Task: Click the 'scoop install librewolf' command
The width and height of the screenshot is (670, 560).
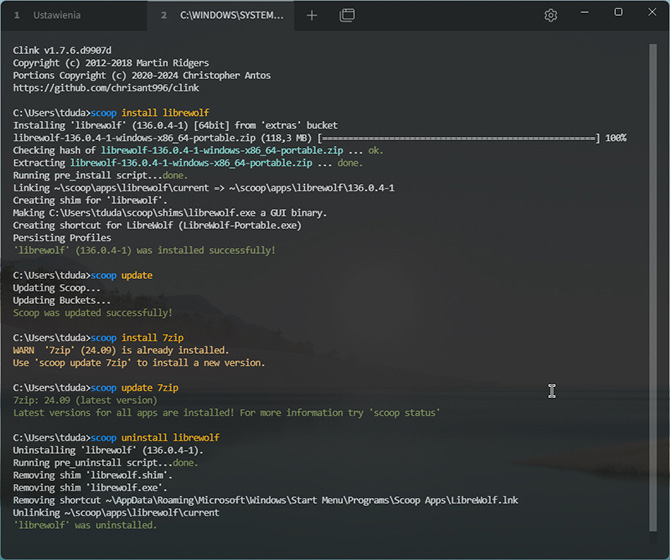Action: (x=150, y=113)
